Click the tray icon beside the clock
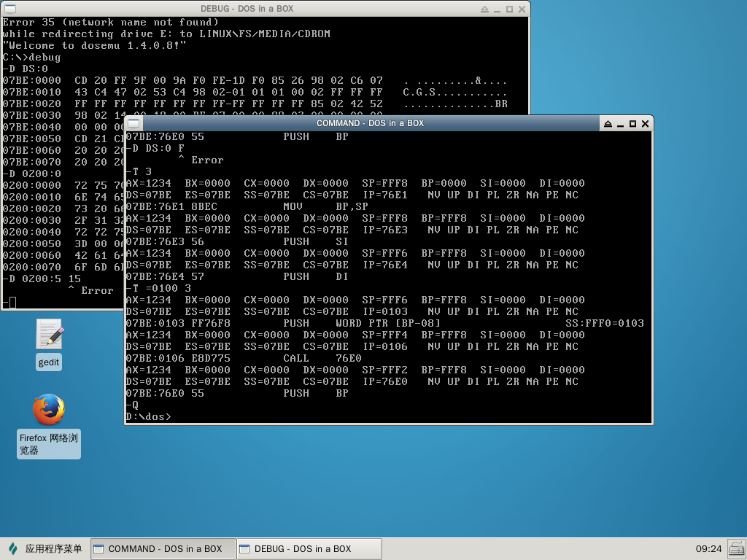The image size is (747, 560). tap(735, 548)
